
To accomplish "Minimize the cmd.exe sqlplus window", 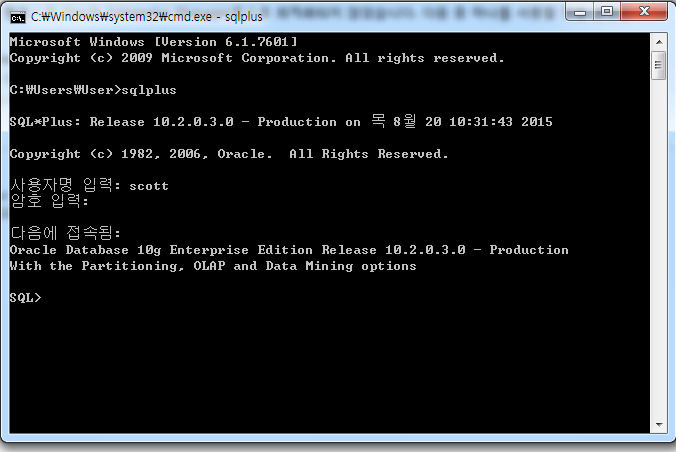I will point(580,12).
